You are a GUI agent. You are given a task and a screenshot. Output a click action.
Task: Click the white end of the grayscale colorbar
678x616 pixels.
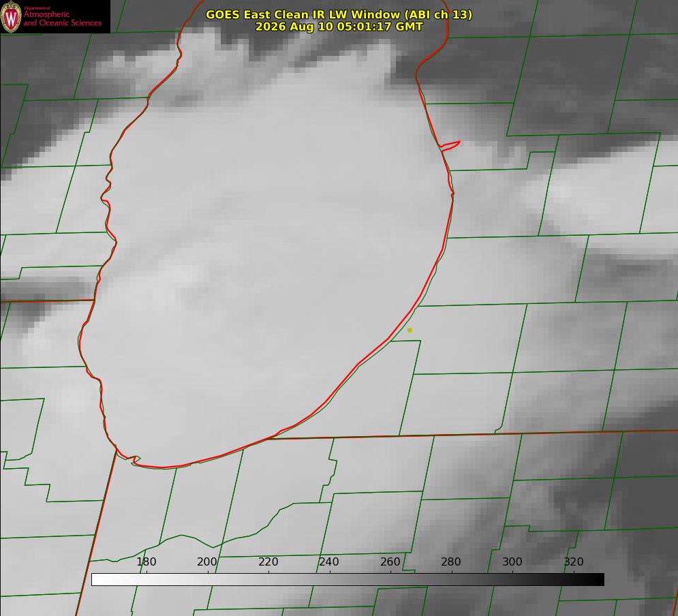point(97,579)
